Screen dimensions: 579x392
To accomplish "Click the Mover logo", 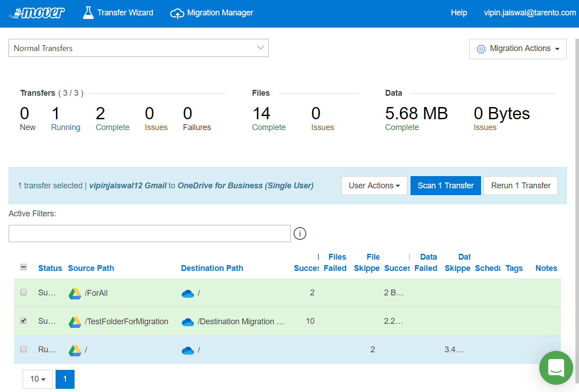I will 36,12.
